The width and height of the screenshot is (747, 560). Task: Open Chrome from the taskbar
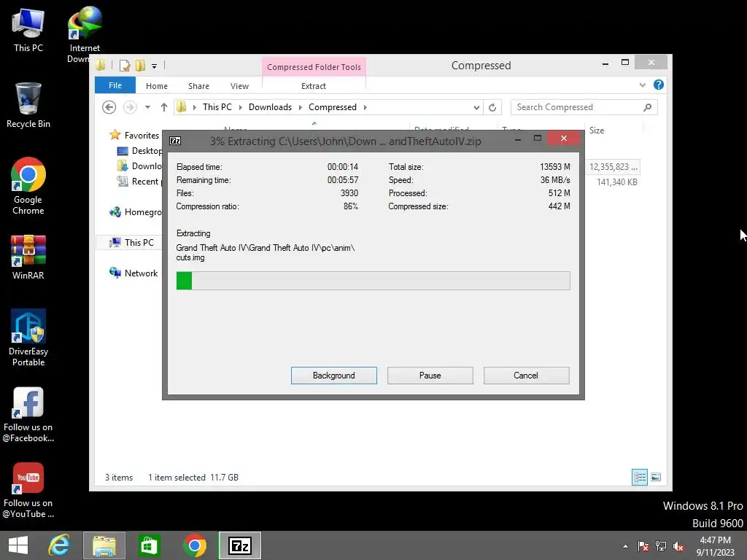coord(194,545)
